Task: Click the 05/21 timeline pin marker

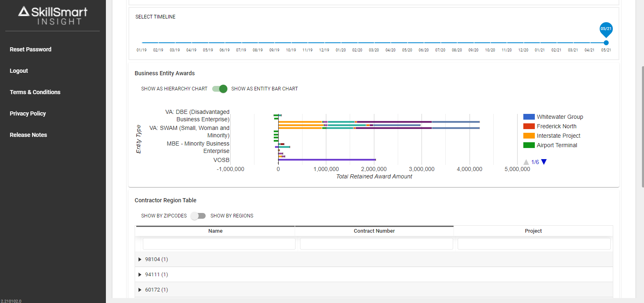Action: [606, 30]
